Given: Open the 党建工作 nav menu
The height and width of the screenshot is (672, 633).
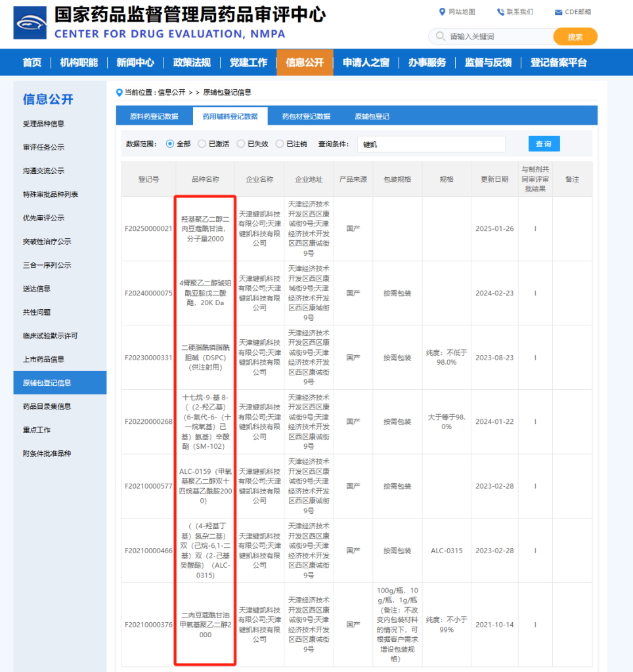Looking at the screenshot, I should pos(248,62).
